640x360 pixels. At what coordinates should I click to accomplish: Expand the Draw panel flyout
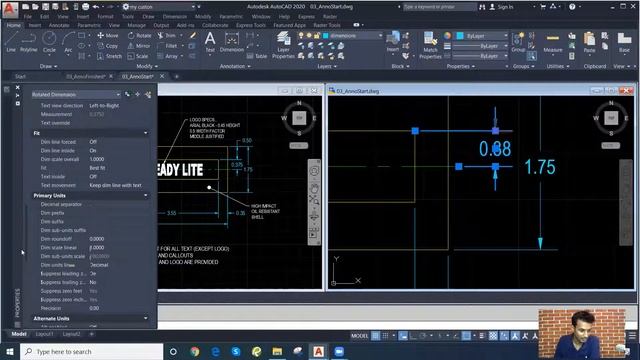click(x=49, y=66)
